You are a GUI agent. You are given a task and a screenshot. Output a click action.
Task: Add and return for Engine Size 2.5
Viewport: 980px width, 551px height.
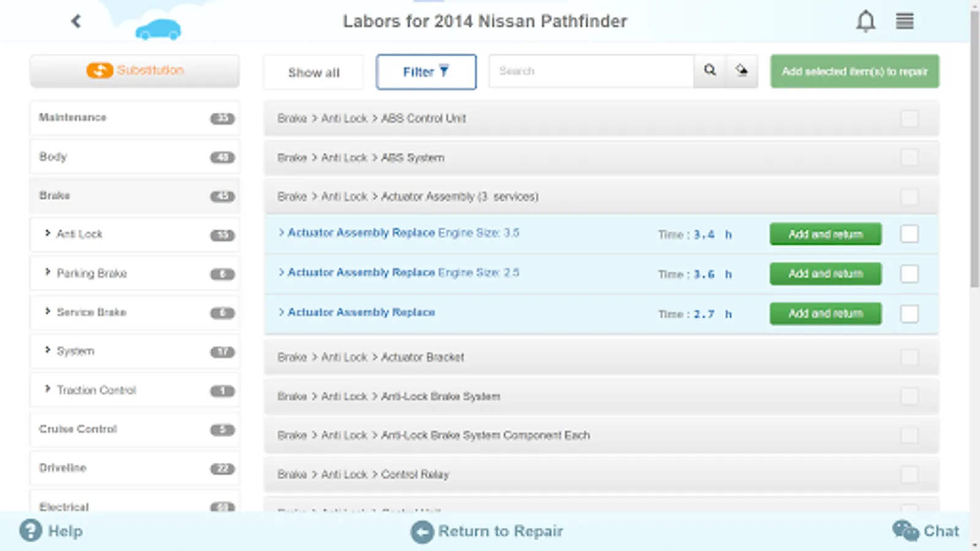(826, 274)
